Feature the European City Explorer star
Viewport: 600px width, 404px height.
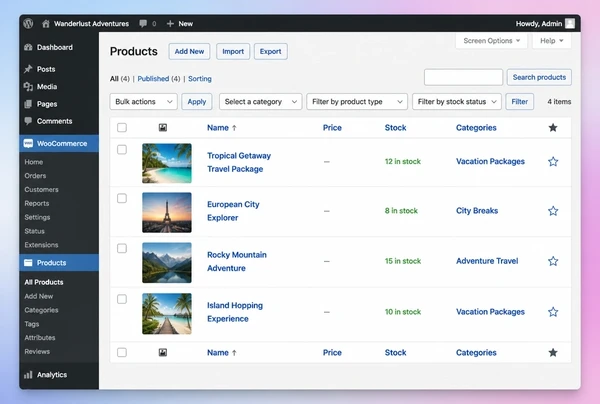coord(553,211)
